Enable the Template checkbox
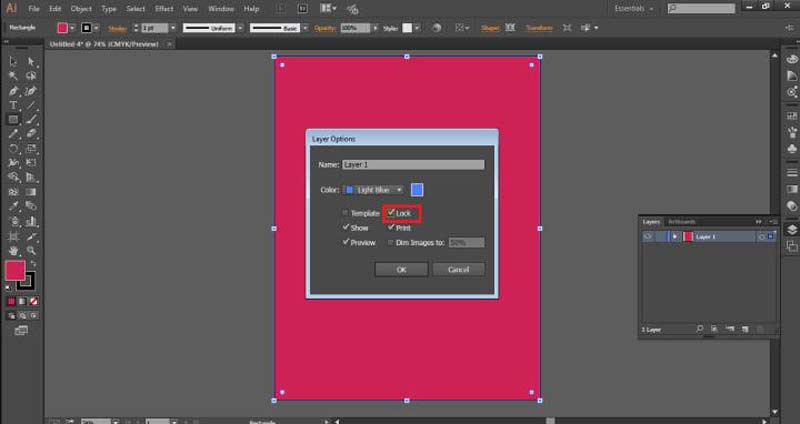This screenshot has height=424, width=800. 345,213
